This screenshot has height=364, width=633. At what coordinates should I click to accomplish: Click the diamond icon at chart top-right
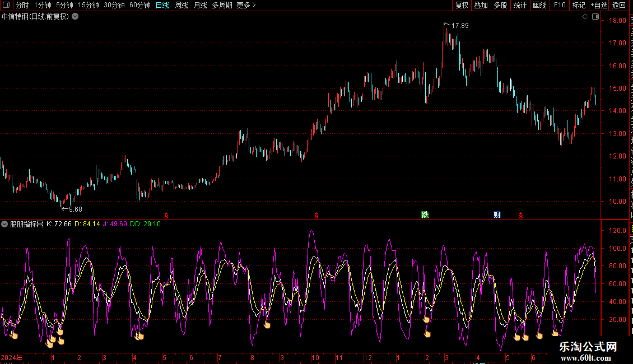tap(585, 17)
